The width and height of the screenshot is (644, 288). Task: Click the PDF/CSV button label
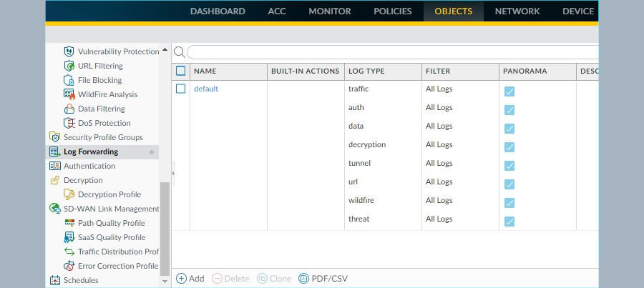click(330, 279)
